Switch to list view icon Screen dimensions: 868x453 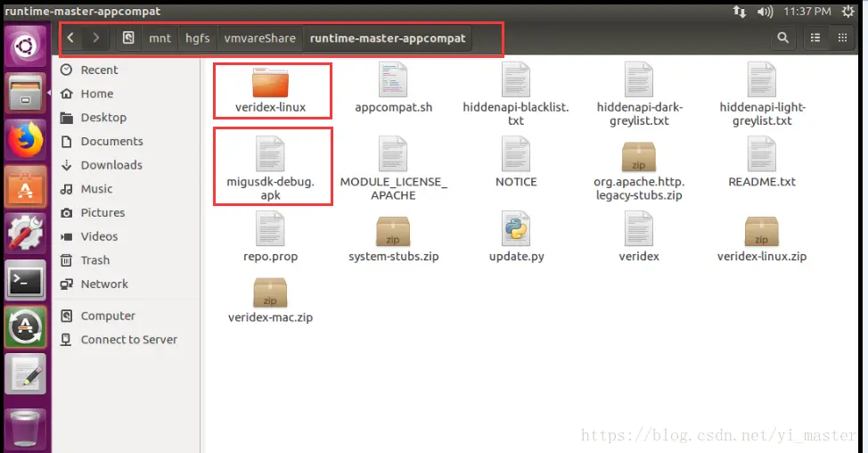point(815,37)
